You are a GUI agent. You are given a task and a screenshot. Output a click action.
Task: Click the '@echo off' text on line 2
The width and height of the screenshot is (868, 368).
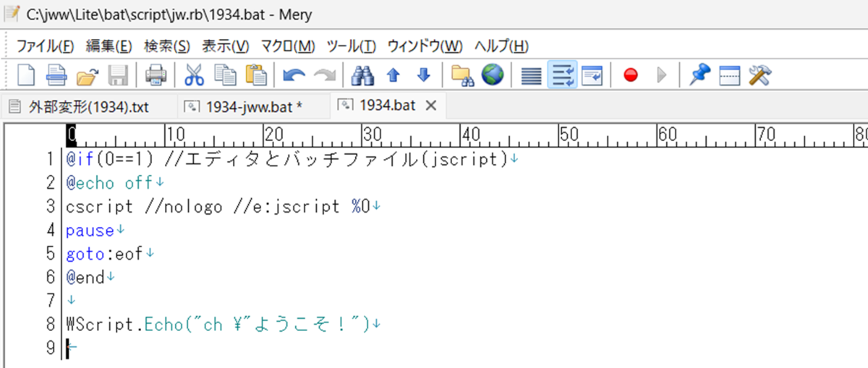[110, 183]
